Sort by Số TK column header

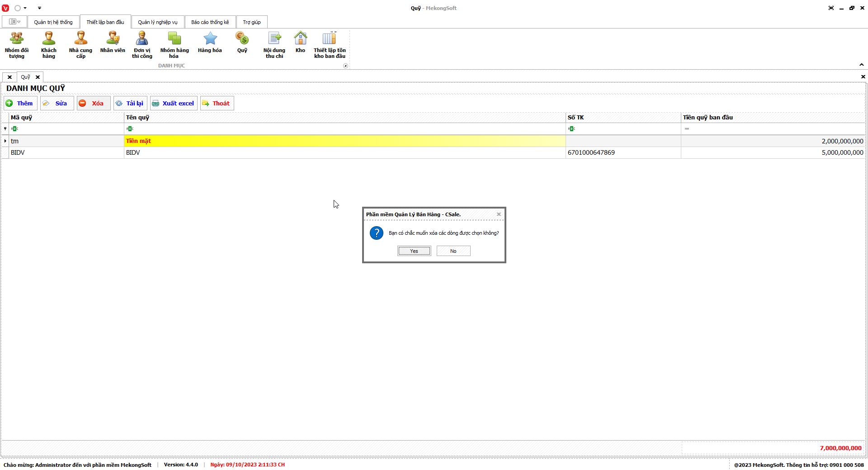coord(623,118)
